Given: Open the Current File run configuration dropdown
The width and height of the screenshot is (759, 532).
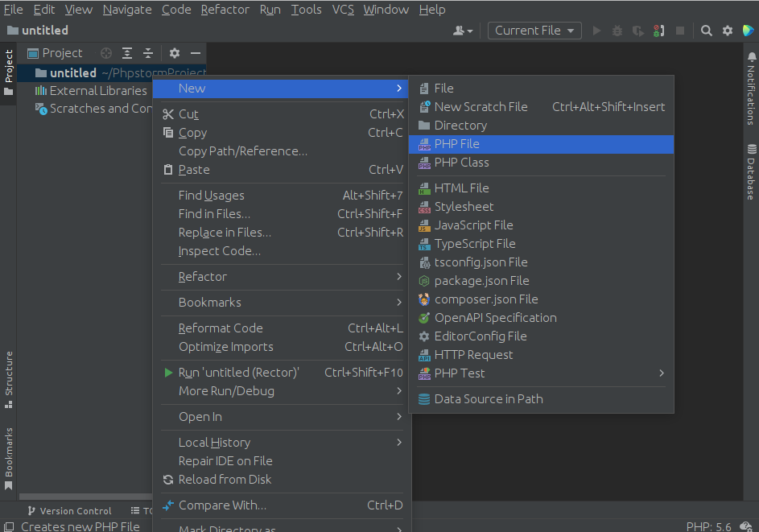Looking at the screenshot, I should coord(534,31).
